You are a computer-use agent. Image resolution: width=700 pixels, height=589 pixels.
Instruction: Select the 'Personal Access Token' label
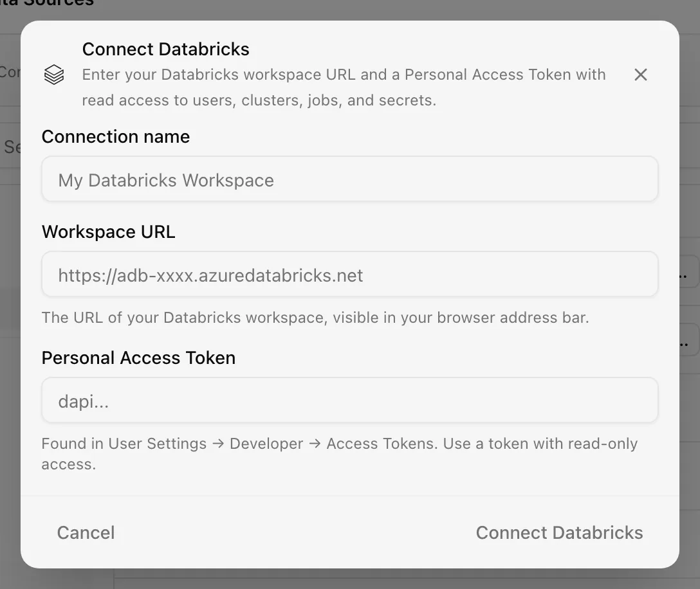pos(138,358)
